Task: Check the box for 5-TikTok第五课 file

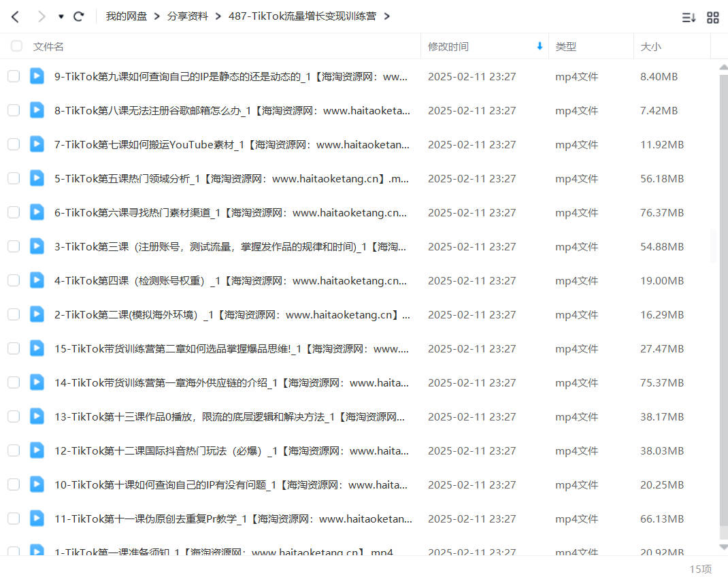Action: point(14,178)
